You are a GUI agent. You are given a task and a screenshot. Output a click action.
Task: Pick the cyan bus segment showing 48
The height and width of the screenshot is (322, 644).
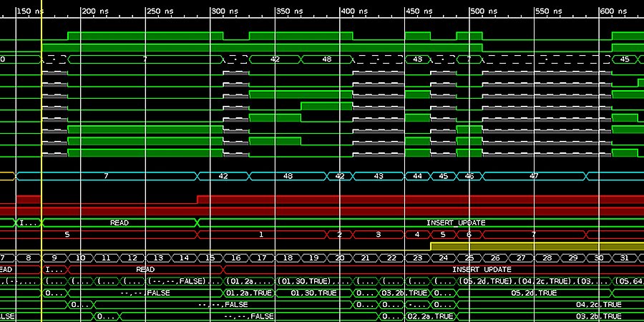pyautogui.click(x=288, y=175)
